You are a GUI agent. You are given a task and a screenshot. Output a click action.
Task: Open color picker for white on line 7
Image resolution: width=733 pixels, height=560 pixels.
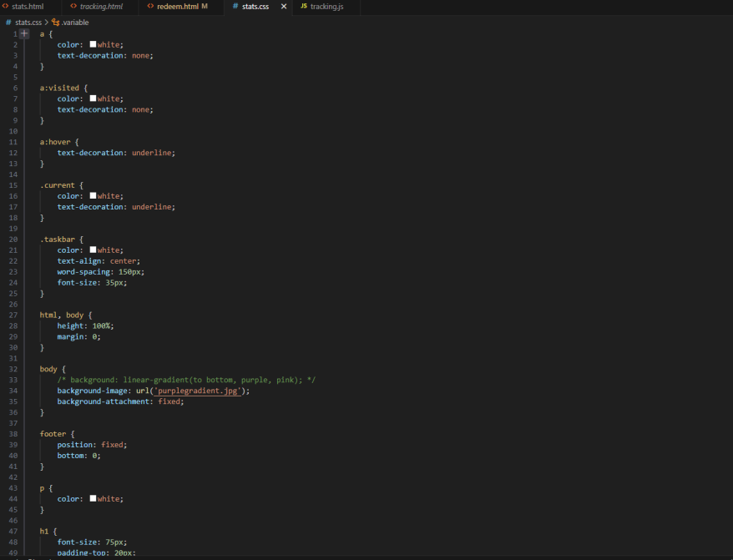(93, 98)
